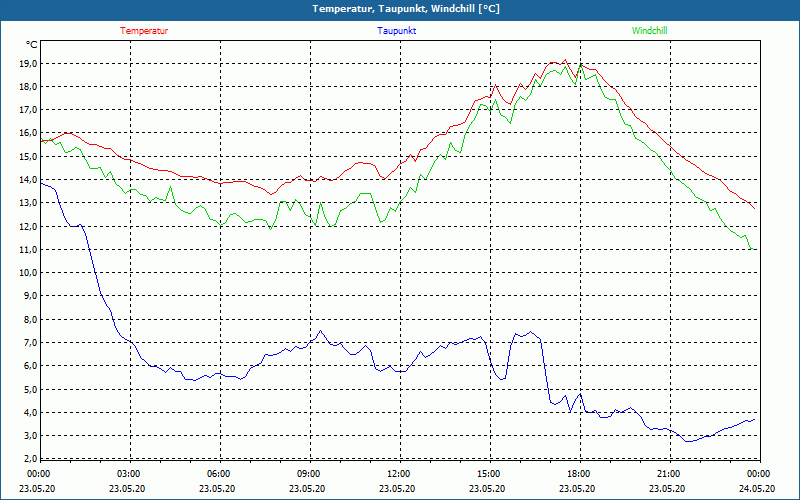Select the 21:00 time axis label
The image size is (800, 500).
(668, 474)
